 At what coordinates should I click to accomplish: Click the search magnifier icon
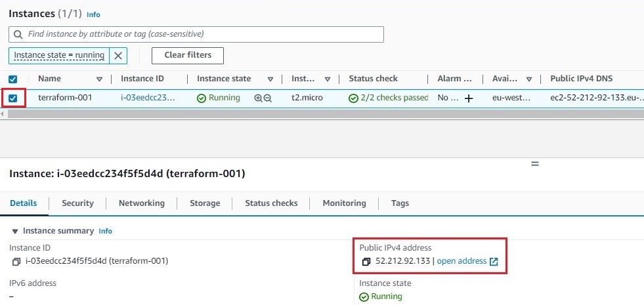(x=18, y=35)
